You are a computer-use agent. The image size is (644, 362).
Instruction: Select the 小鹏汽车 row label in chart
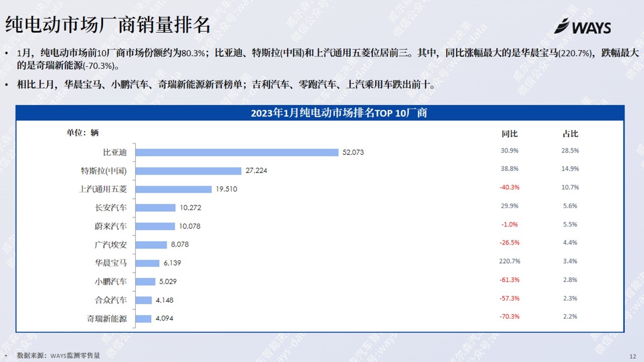pyautogui.click(x=111, y=282)
